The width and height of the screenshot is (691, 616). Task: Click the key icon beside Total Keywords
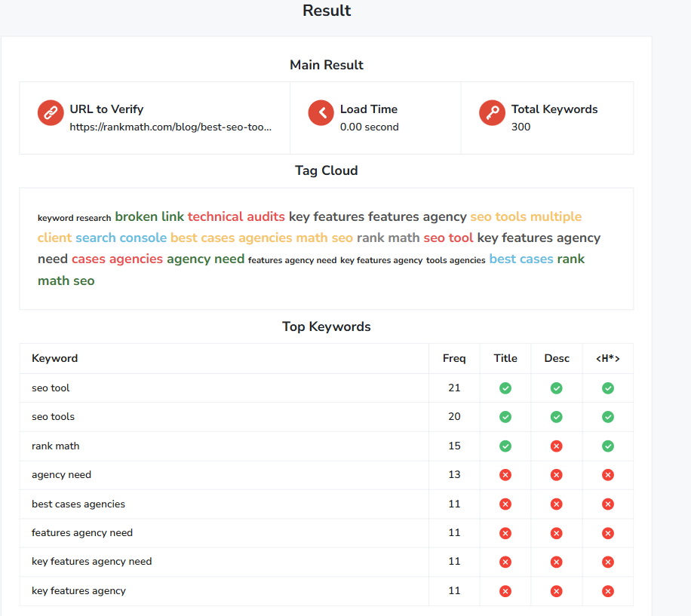492,113
